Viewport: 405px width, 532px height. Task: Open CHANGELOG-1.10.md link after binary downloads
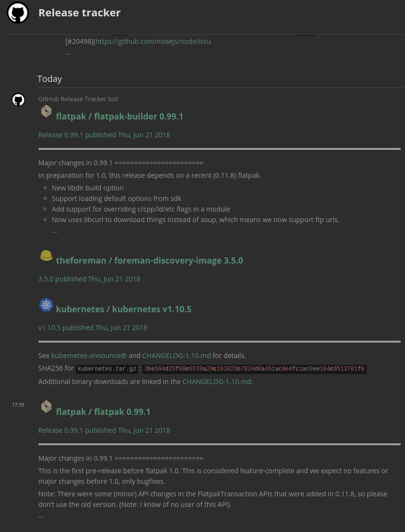tap(216, 382)
